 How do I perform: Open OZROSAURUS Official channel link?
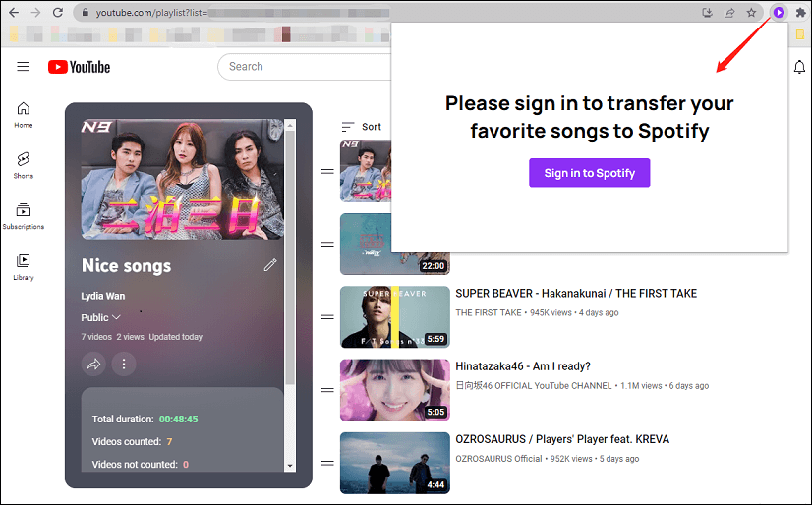point(498,459)
